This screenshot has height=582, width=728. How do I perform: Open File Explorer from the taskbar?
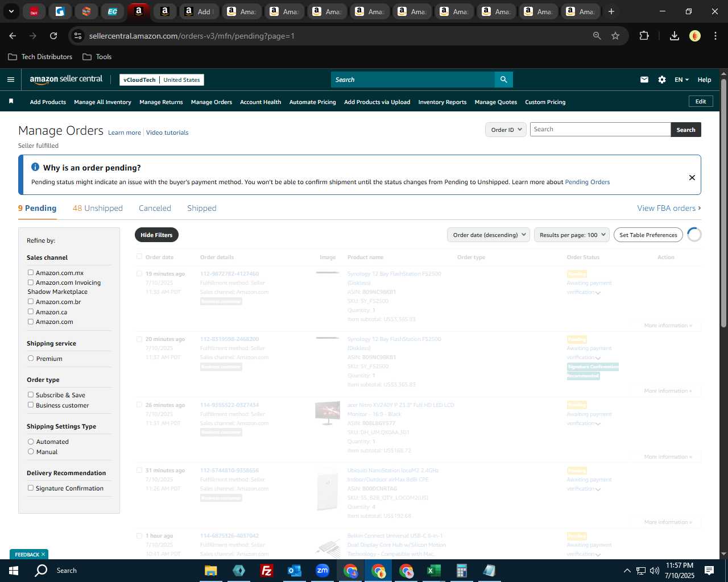(210, 571)
